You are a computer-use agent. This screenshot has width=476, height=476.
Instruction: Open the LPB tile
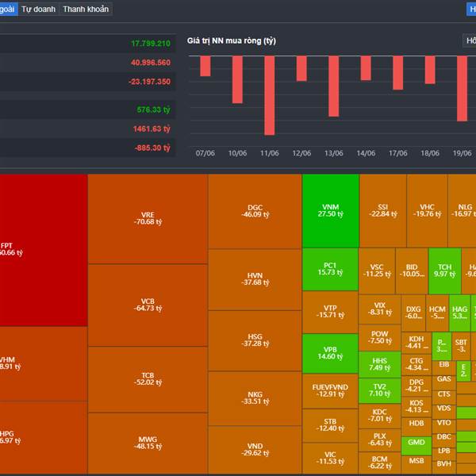point(443,454)
